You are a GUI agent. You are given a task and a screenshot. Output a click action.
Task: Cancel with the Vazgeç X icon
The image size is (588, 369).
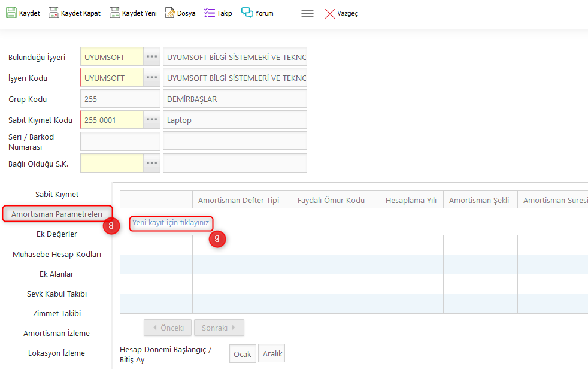(x=330, y=14)
